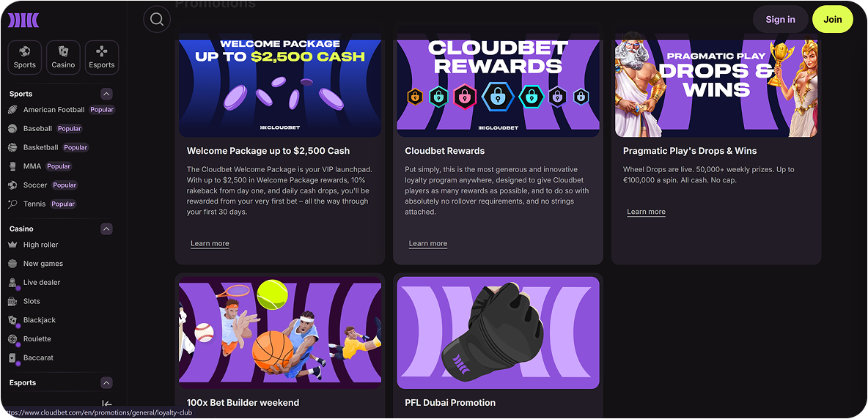This screenshot has width=868, height=419.
Task: Click the Cloudbet logo icon
Action: (23, 21)
